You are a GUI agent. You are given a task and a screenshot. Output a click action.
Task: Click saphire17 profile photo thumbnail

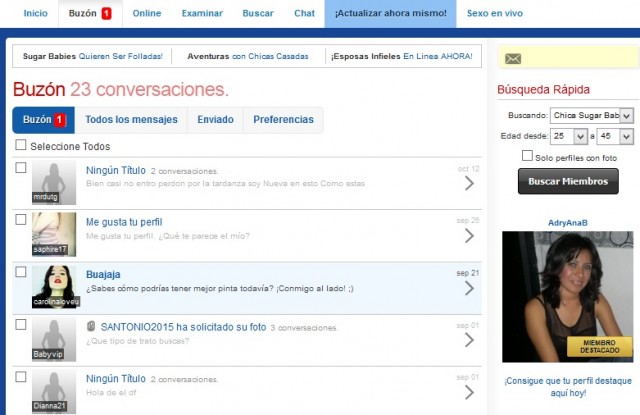coord(54,234)
